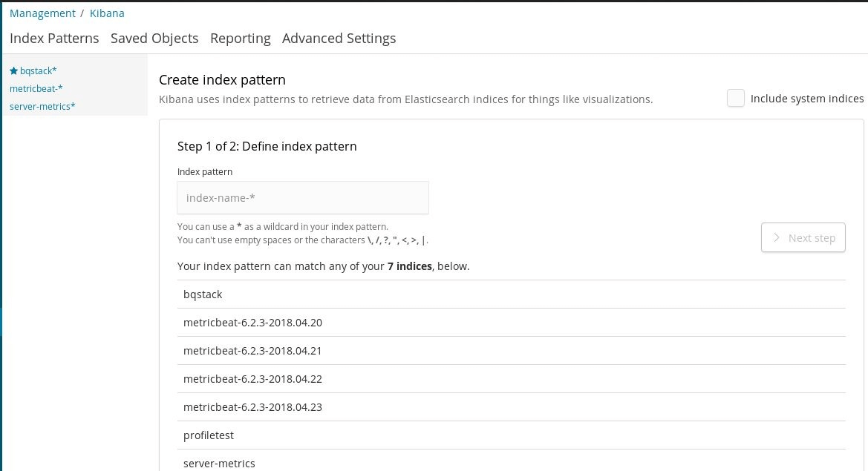
Task: Open the server-metrics* index pattern
Action: [42, 107]
